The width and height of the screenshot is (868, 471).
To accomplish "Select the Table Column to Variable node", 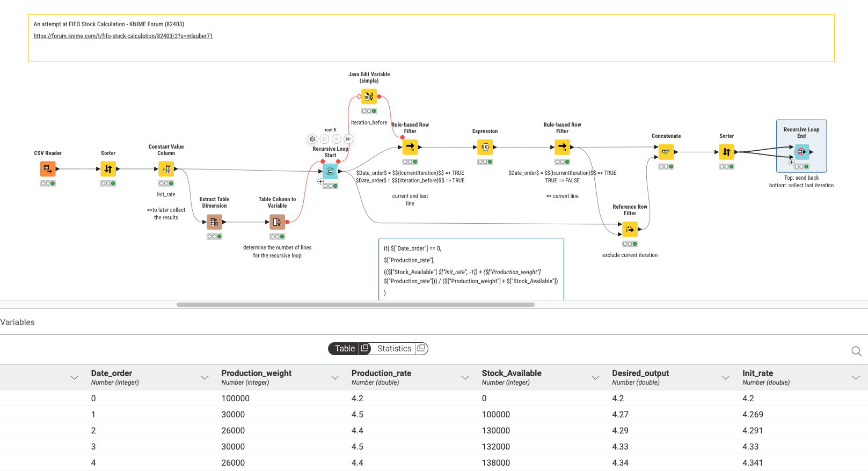I will pyautogui.click(x=277, y=222).
